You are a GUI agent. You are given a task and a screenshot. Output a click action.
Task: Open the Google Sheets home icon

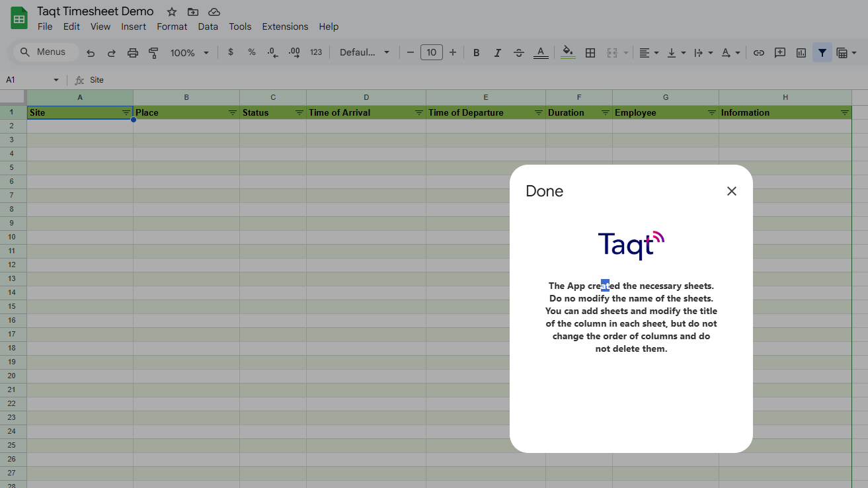[x=19, y=18]
